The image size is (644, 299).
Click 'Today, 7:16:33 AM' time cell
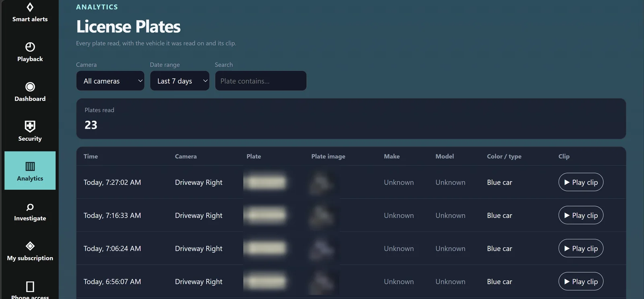pyautogui.click(x=112, y=215)
